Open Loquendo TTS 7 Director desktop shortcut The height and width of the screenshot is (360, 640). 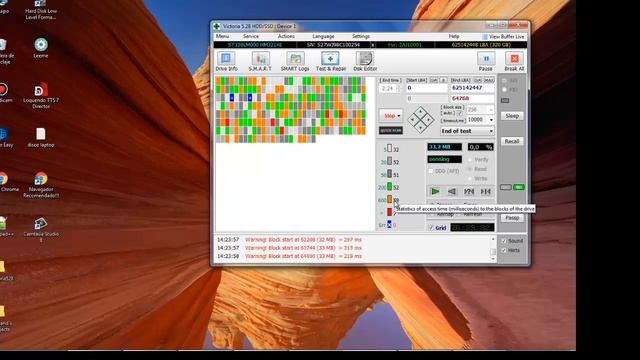pyautogui.click(x=41, y=96)
